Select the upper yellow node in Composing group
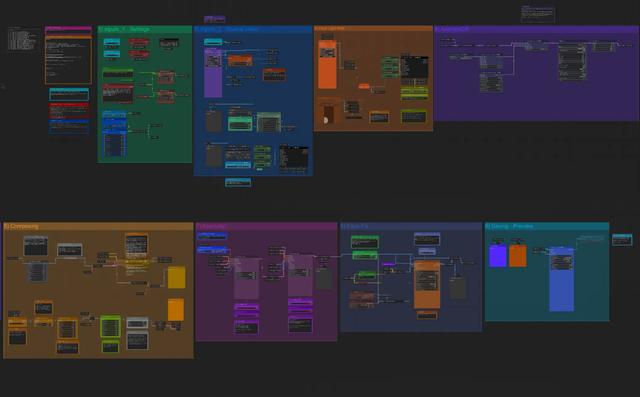 click(177, 277)
